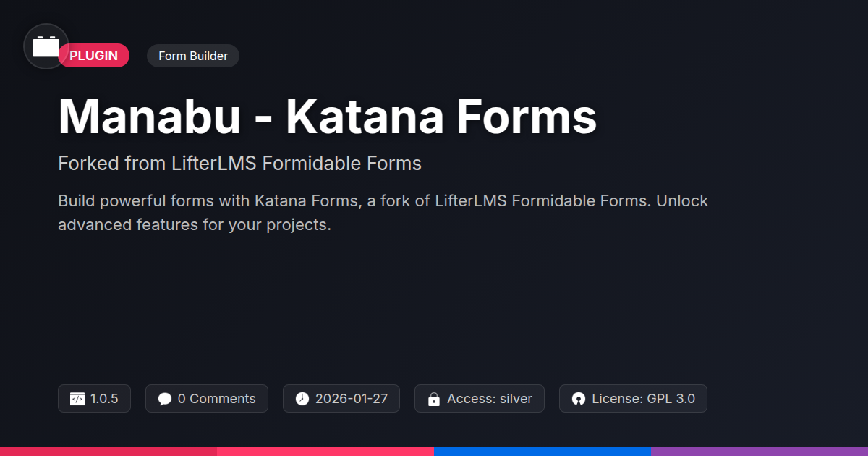Click the subtitle Forked from LifterLMS Formidable Forms
This screenshot has width=868, height=456.
239,164
